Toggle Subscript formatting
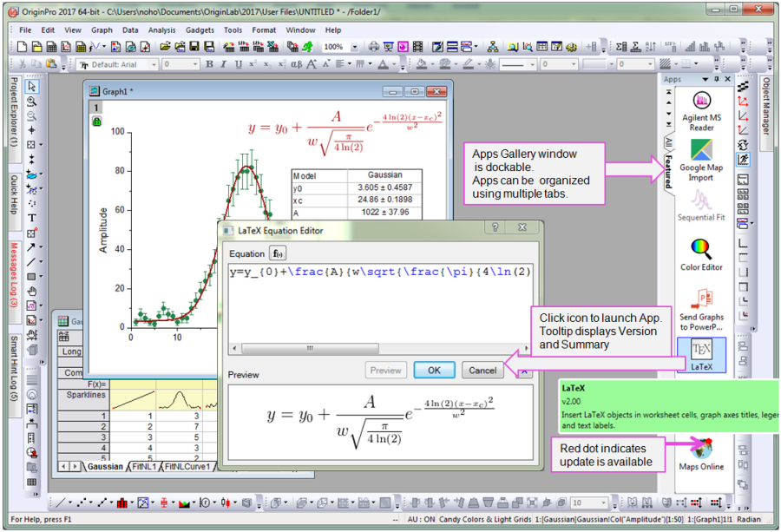This screenshot has width=781, height=532. (x=267, y=64)
